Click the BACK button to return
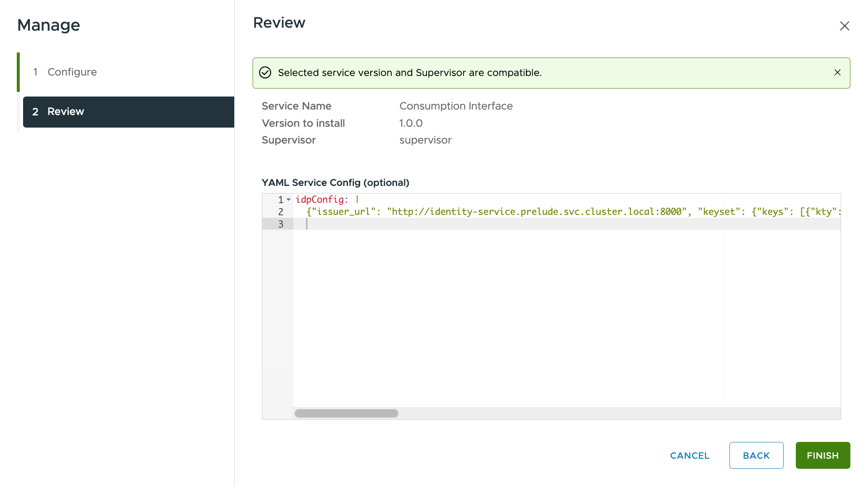 point(756,455)
